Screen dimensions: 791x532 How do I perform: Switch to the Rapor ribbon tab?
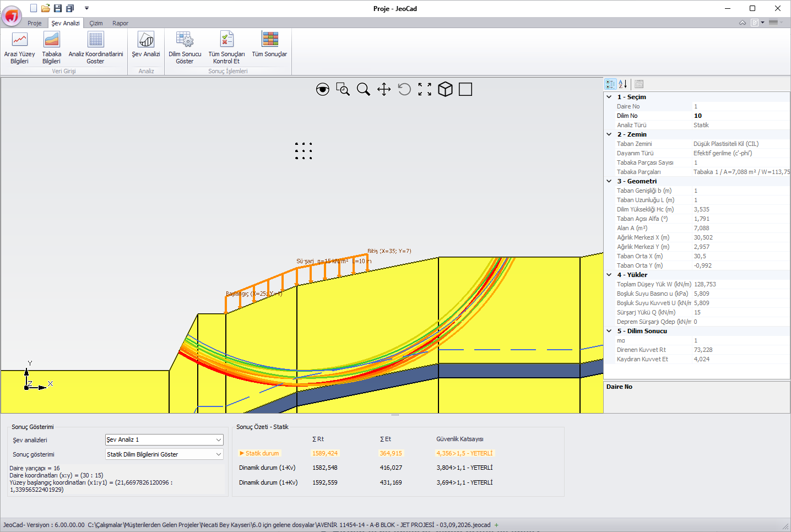point(120,23)
